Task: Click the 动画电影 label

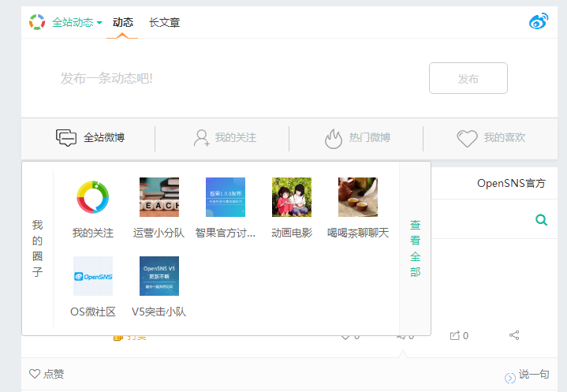Action: click(x=292, y=233)
